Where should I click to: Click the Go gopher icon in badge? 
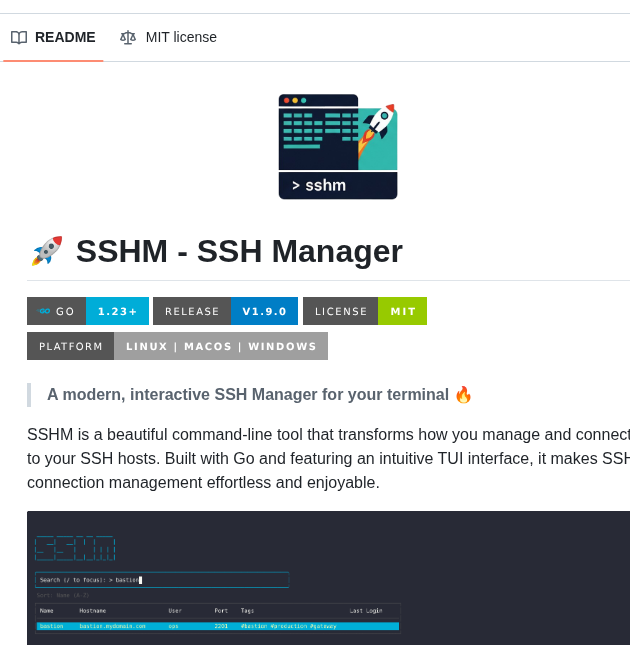(x=44, y=311)
